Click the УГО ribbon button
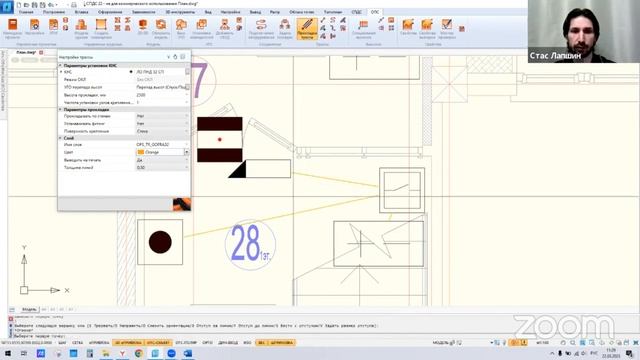The image size is (640, 360). [x=53, y=28]
